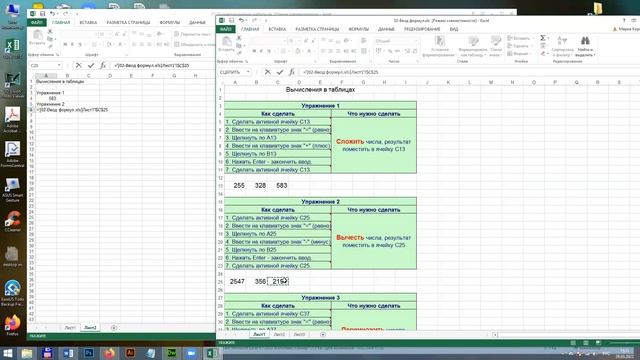The height and width of the screenshot is (360, 640).
Task: Open Word from the taskbar
Action: coord(68,353)
